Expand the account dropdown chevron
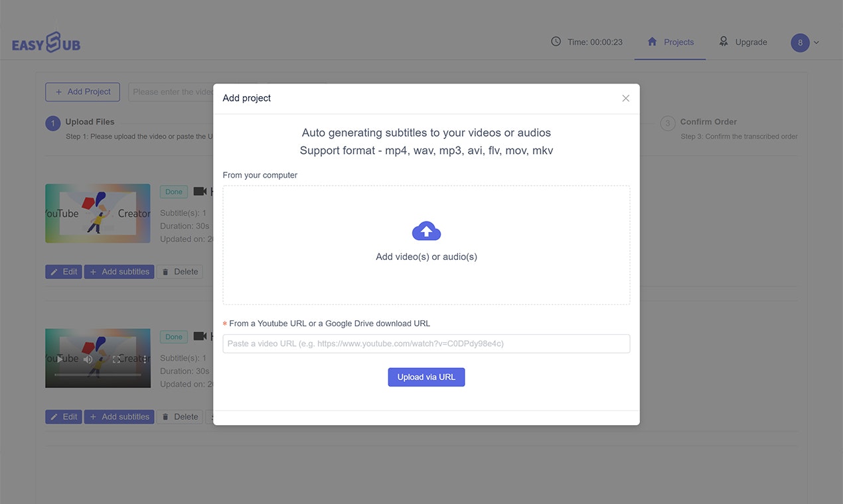Viewport: 843px width, 504px height. pyautogui.click(x=816, y=42)
